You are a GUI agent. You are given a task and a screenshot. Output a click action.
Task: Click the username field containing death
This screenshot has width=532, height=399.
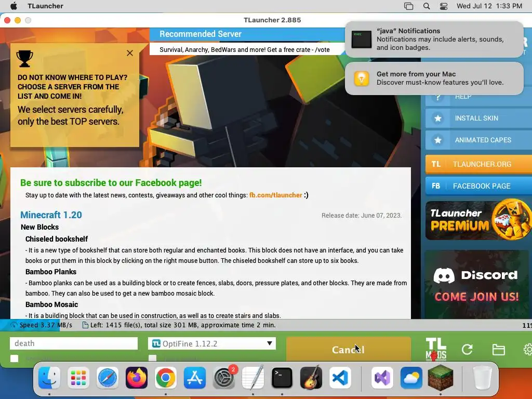pyautogui.click(x=74, y=343)
